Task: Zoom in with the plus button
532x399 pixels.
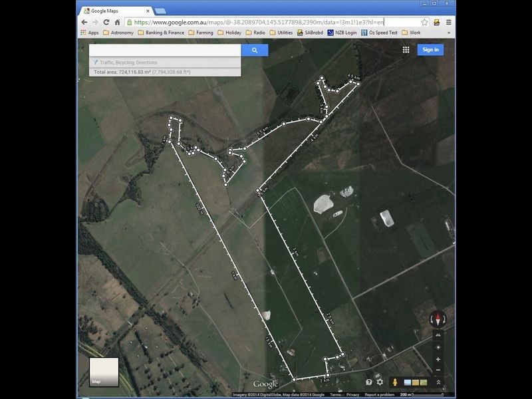Action: pyautogui.click(x=438, y=359)
